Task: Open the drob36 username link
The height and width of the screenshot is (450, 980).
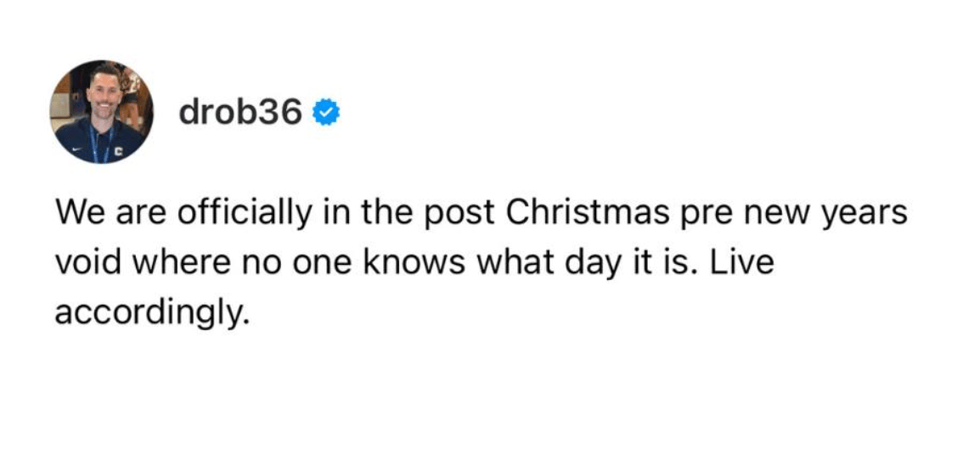Action: click(x=240, y=112)
